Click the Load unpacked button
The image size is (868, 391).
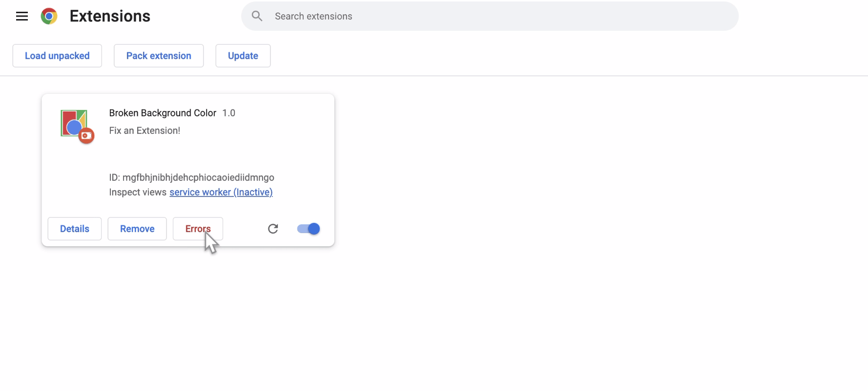pos(57,56)
